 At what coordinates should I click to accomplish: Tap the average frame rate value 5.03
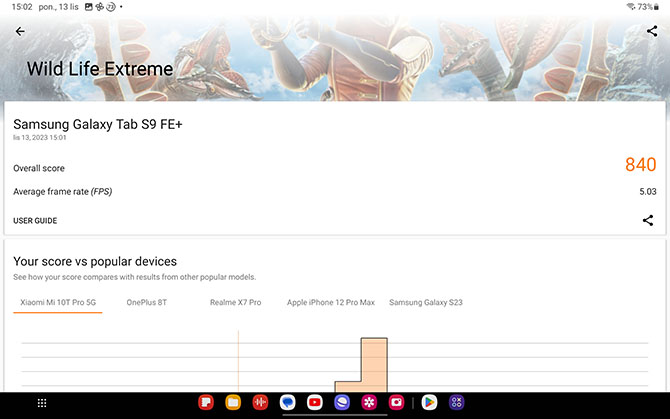tap(648, 191)
